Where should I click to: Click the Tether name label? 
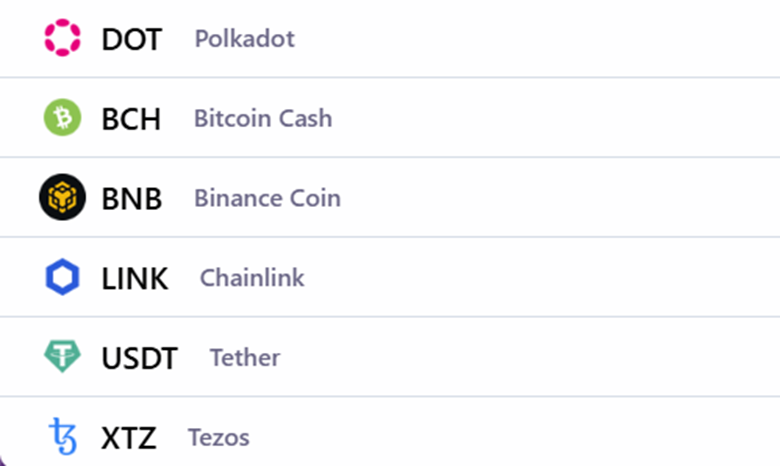coord(245,357)
